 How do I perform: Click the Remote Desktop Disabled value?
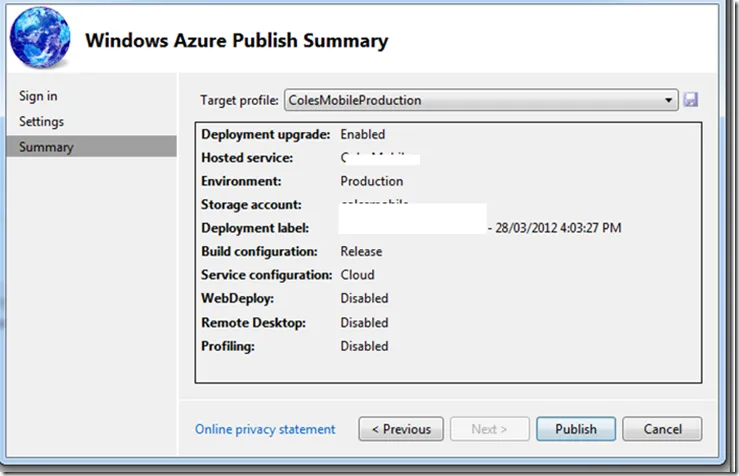click(364, 323)
